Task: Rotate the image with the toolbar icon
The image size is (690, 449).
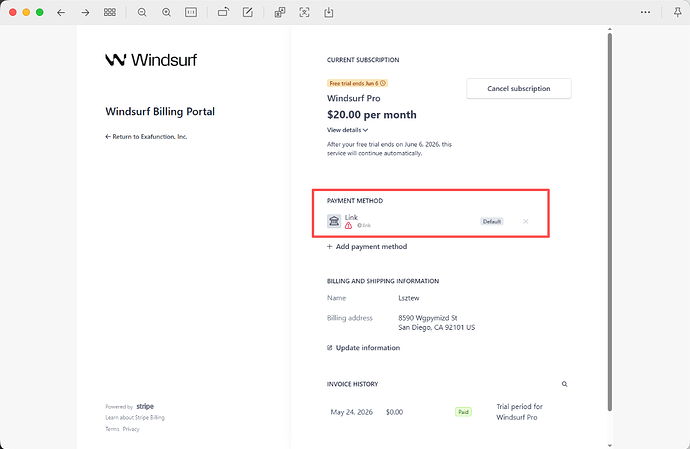Action: pos(224,12)
